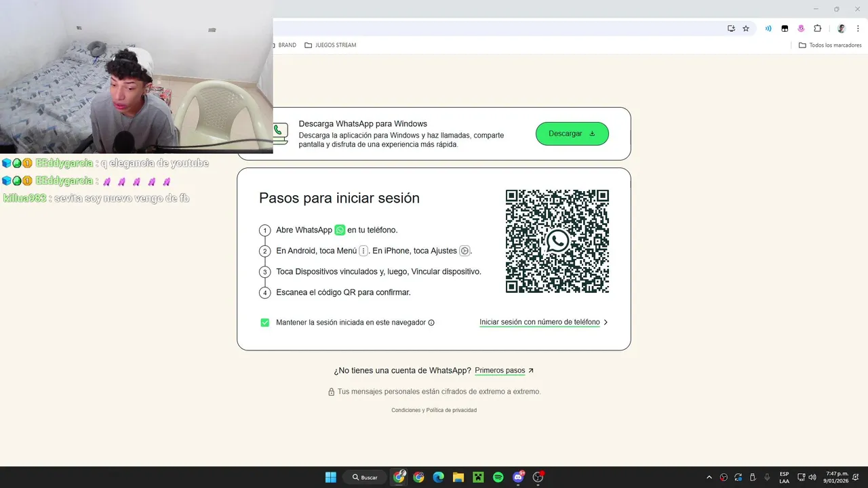Viewport: 868px width, 488px height.
Task: Click the install app icon in address bar
Action: (731, 28)
